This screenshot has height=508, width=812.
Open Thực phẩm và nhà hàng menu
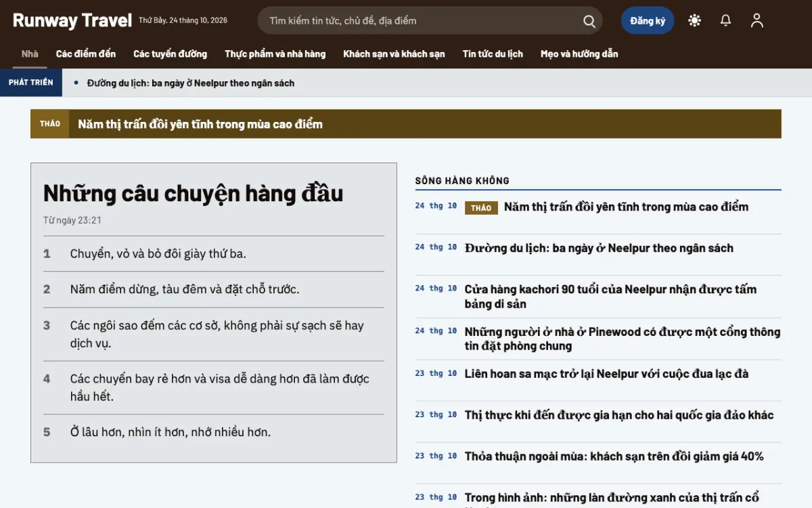pyautogui.click(x=275, y=54)
